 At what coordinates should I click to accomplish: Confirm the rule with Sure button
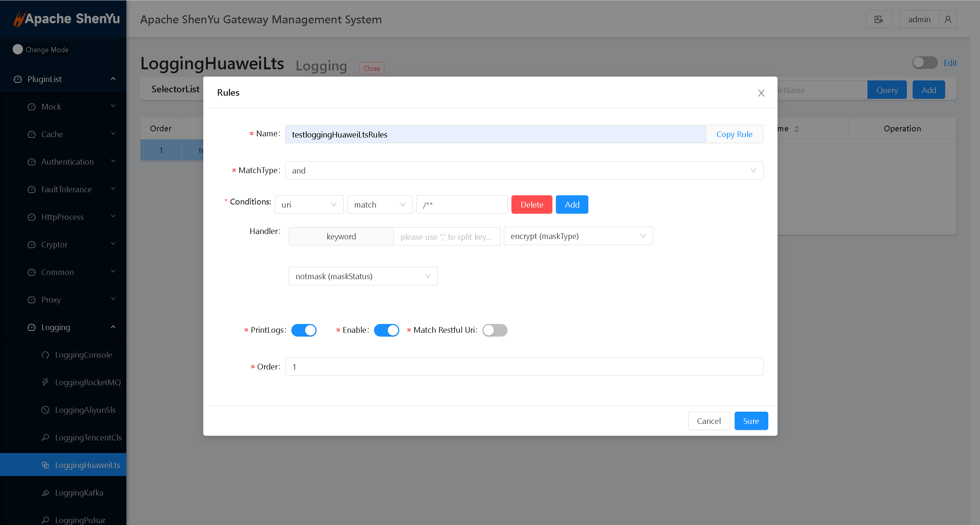pos(751,421)
